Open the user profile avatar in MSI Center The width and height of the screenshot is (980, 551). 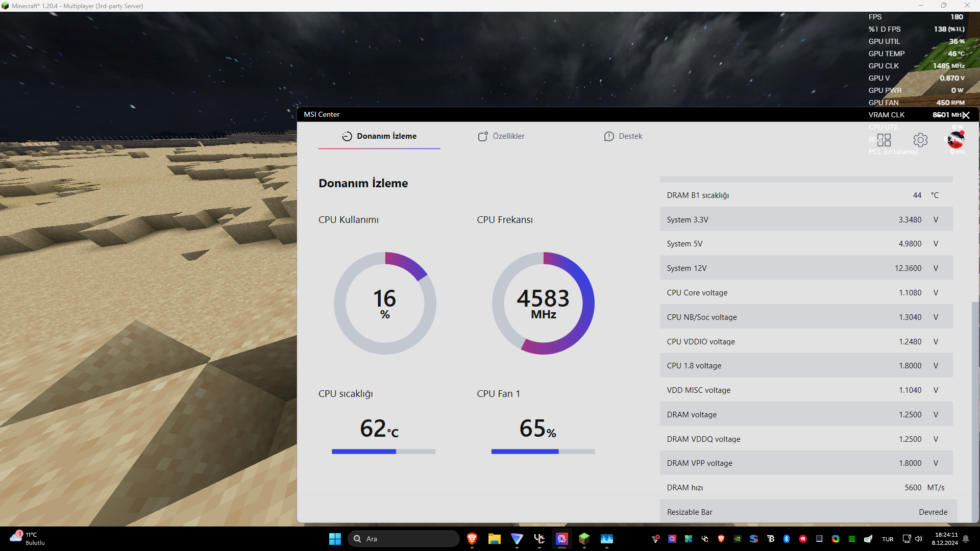[x=955, y=140]
